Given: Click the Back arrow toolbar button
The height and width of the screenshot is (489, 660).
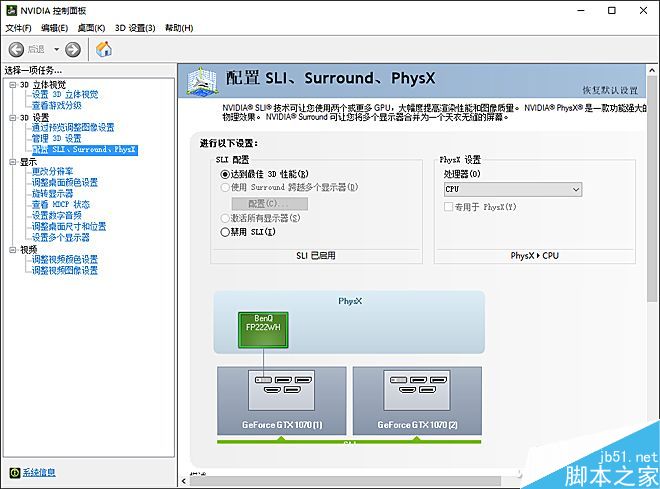Looking at the screenshot, I should coord(16,50).
